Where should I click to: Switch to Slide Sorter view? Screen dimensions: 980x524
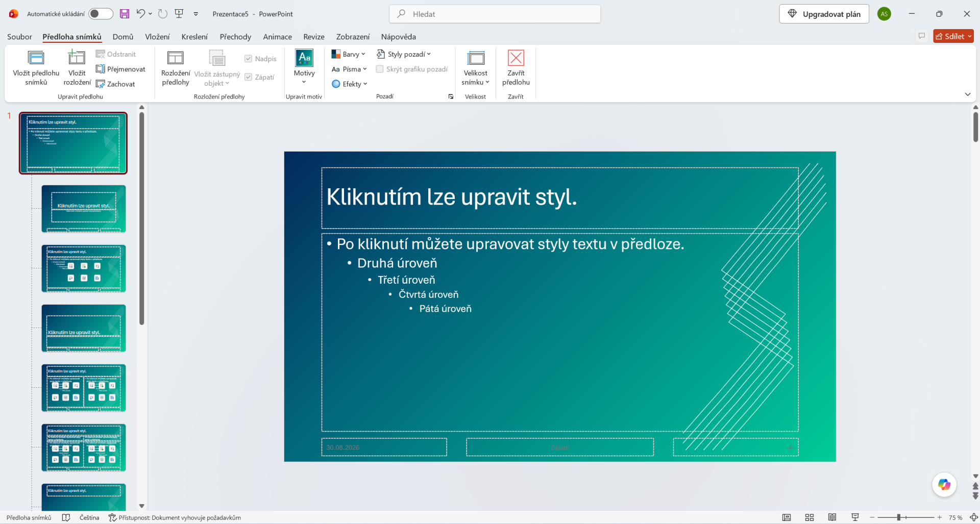tap(810, 517)
